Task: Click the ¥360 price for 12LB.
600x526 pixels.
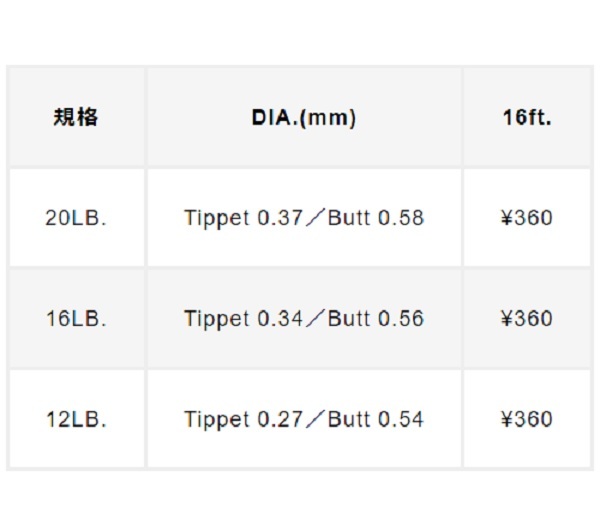Action: (527, 419)
